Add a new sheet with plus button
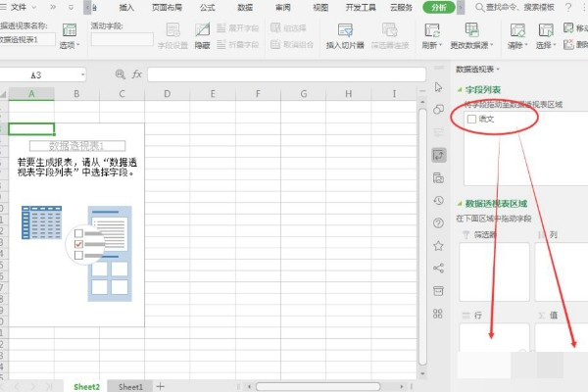This screenshot has height=392, width=588. click(161, 386)
